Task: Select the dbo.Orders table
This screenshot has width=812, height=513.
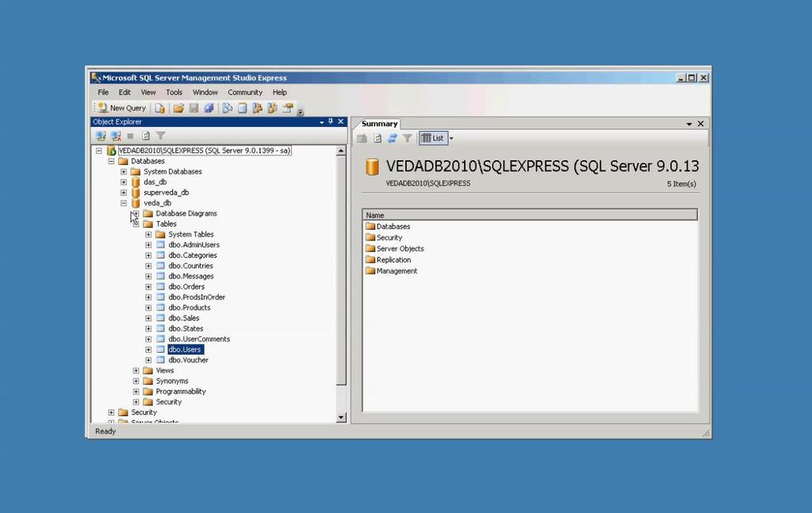Action: pos(186,287)
